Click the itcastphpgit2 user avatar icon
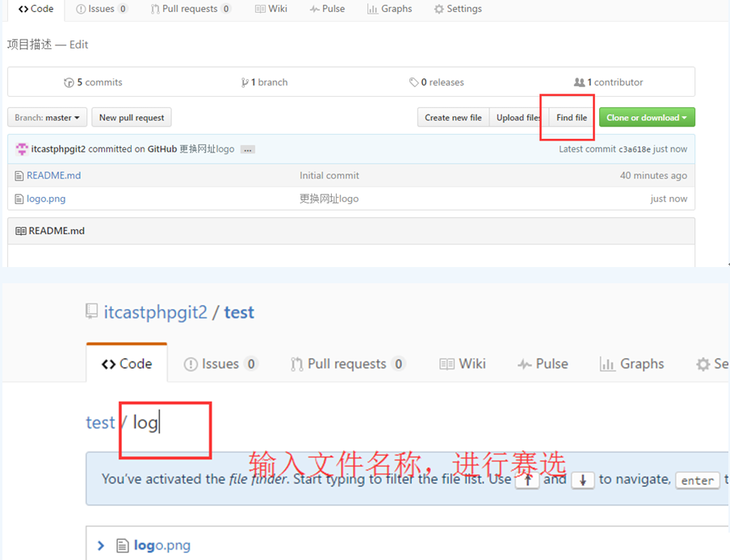Image resolution: width=730 pixels, height=560 pixels. [x=22, y=149]
